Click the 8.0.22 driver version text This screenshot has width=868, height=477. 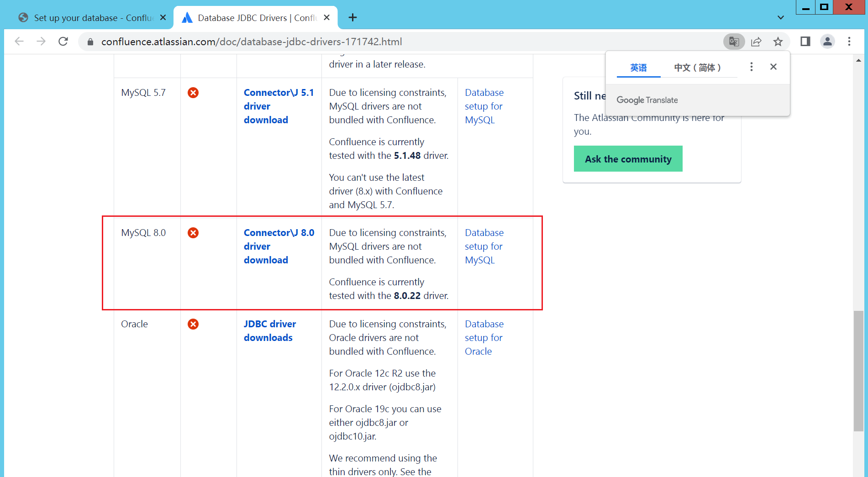click(x=407, y=296)
